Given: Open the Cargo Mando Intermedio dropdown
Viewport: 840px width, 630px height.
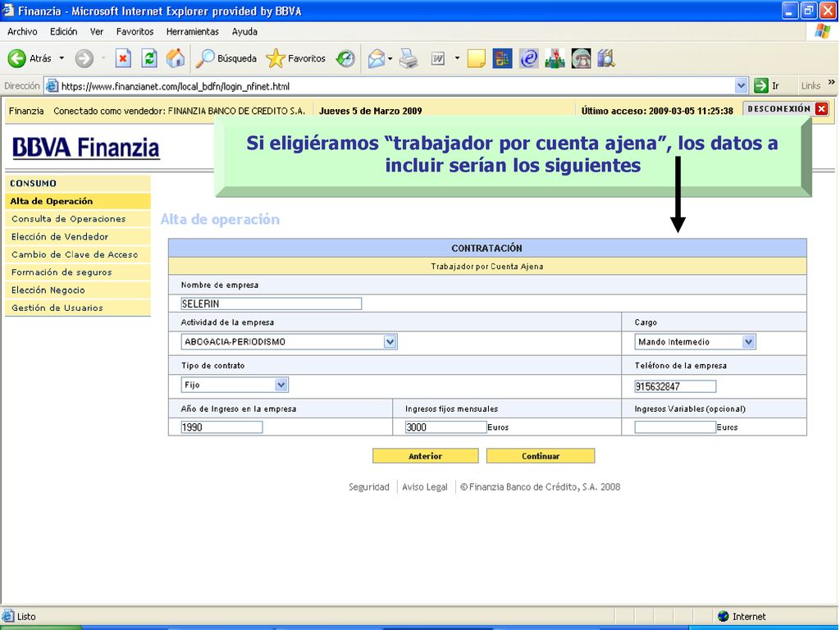Looking at the screenshot, I should (x=748, y=342).
